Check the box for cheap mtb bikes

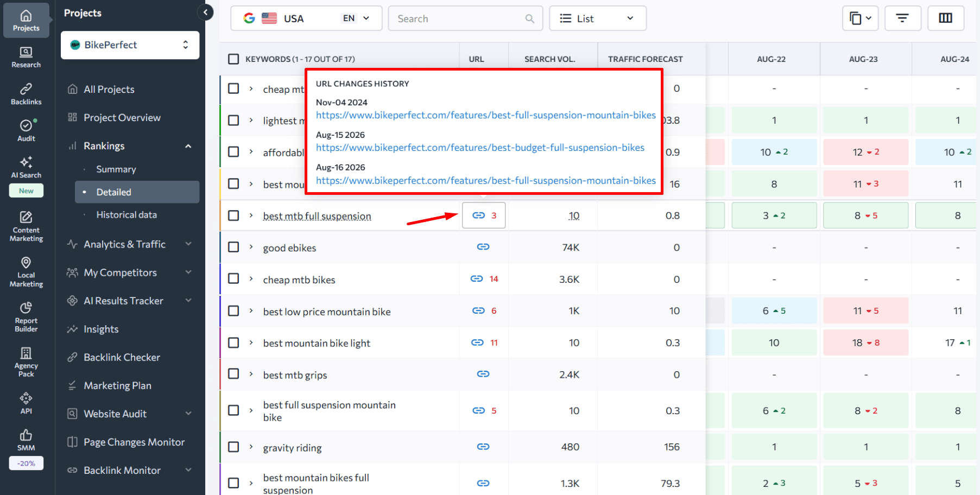[233, 278]
